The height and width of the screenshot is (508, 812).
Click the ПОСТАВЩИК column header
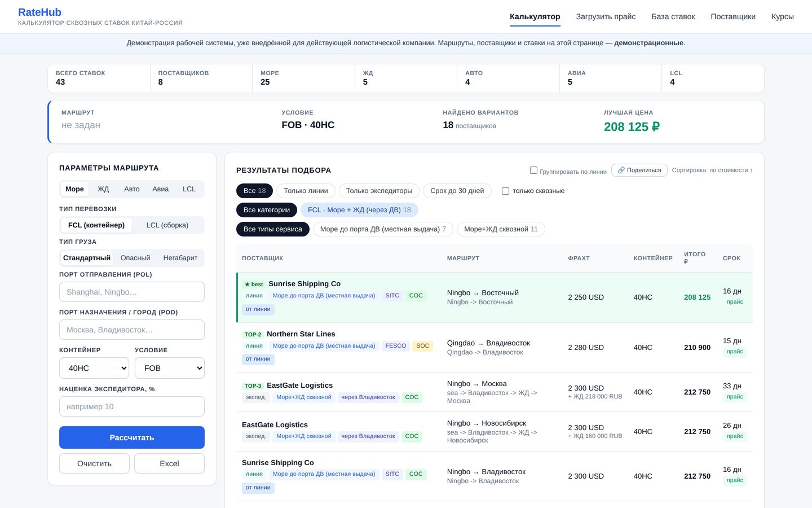coord(262,259)
